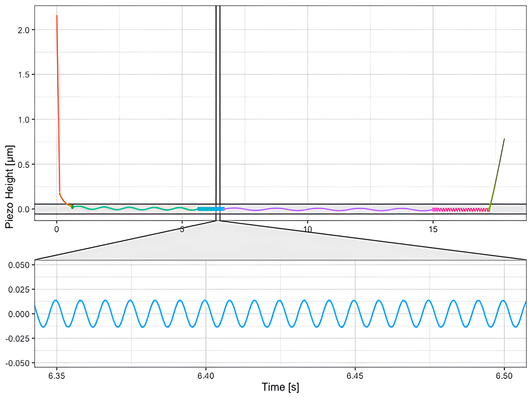Image resolution: width=532 pixels, height=398 pixels.
Task: Click the 6.35 tick on the lower x-axis
Action: 57,376
